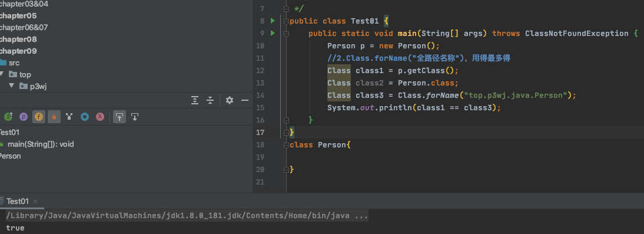Click Collapse All icon in Structure panel
The image size is (644, 234).
click(210, 100)
